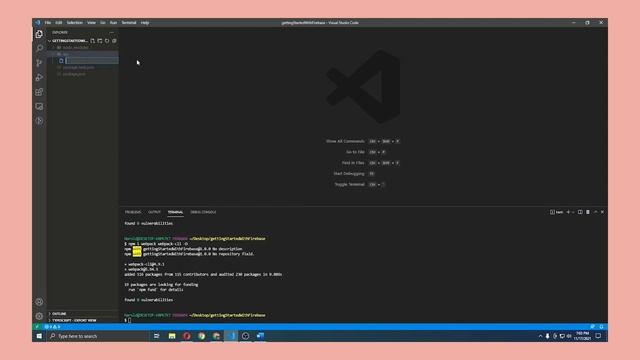Click the errors and warnings status bar entry
Screen dimensions: 640x360
click(52, 327)
